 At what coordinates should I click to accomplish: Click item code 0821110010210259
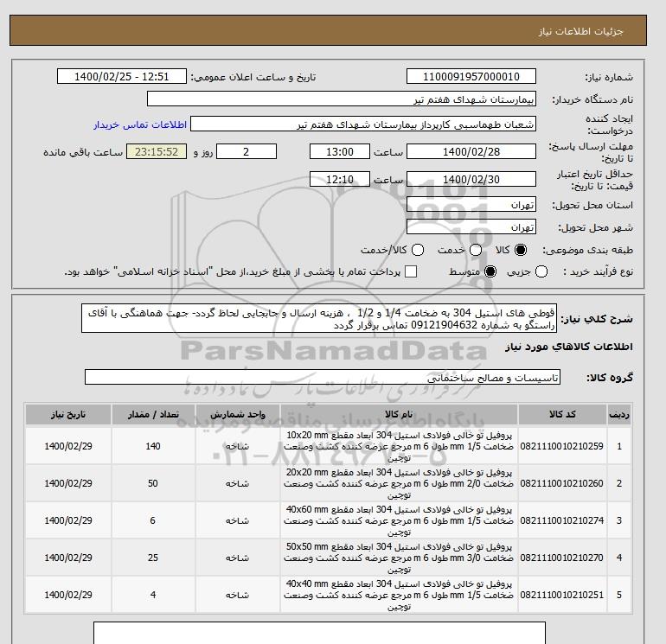[x=561, y=446]
